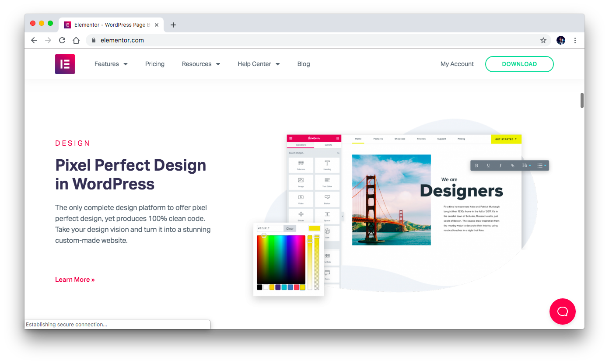Expand the Features dropdown in the nav
The height and width of the screenshot is (364, 609).
pos(111,64)
